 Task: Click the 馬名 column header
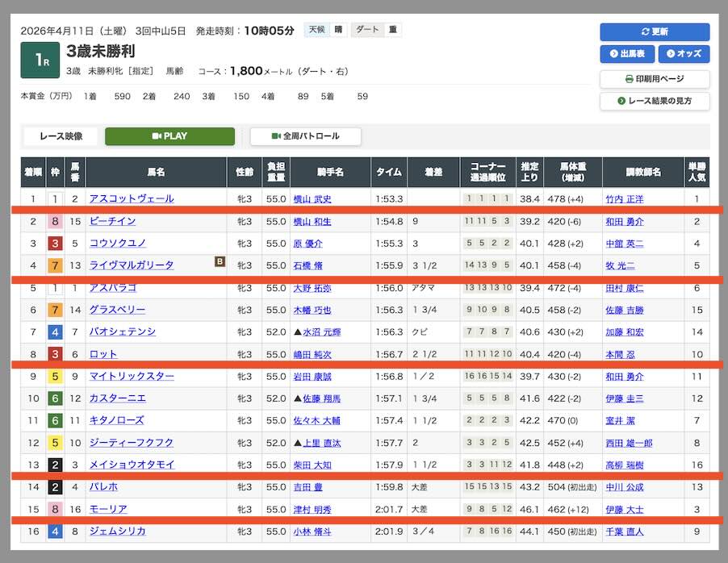click(x=156, y=172)
